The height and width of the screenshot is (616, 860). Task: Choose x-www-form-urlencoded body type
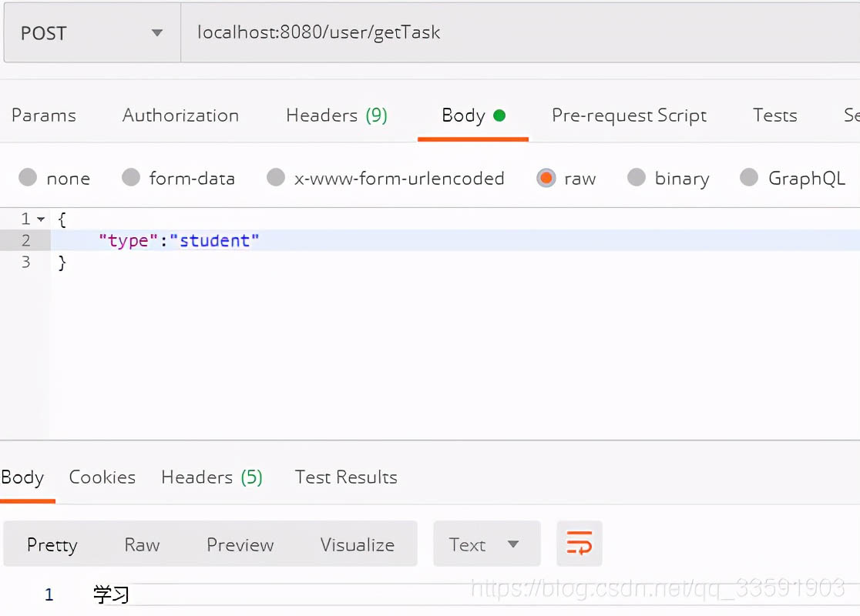(276, 178)
